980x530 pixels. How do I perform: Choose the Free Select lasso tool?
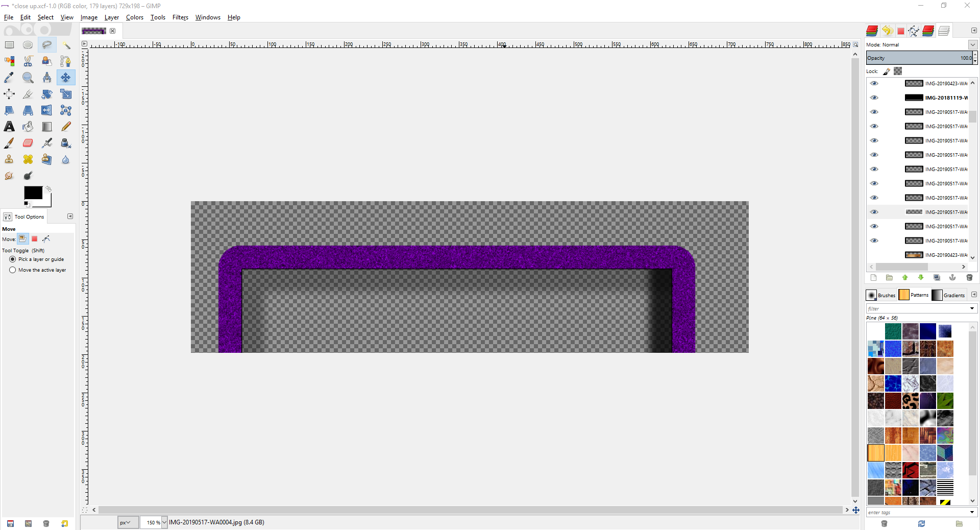(47, 45)
